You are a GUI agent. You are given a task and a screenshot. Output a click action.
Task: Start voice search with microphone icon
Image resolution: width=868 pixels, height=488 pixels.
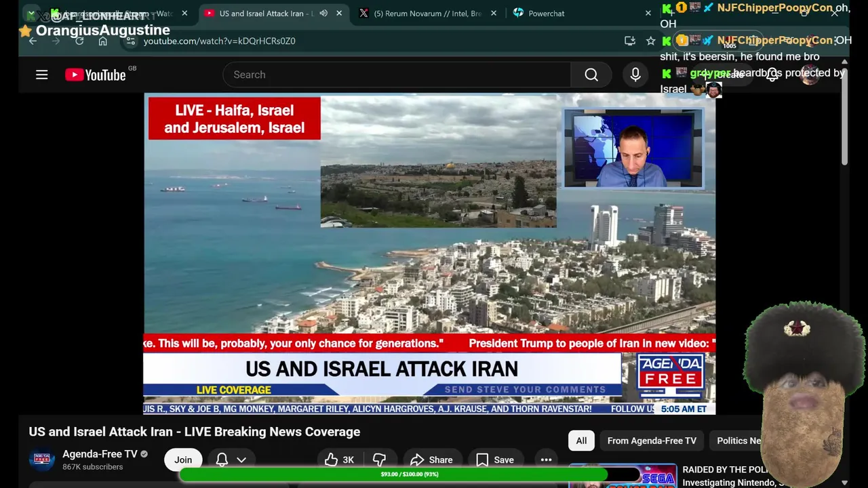click(635, 75)
